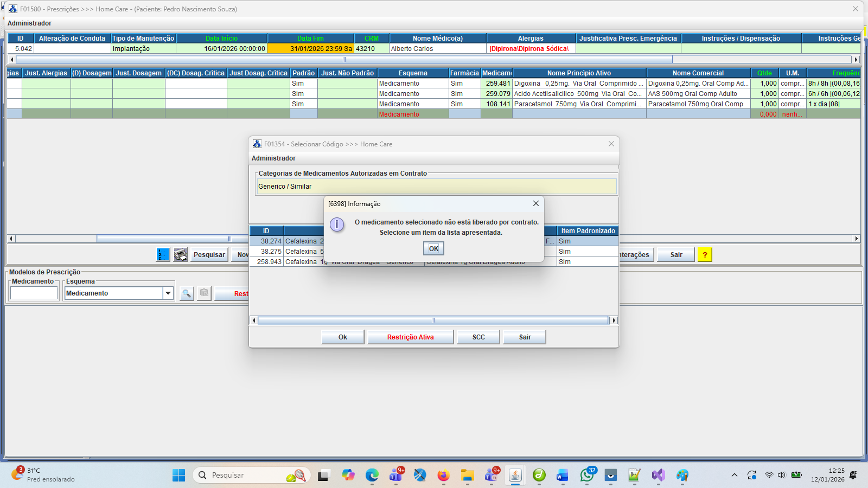Open the Visual Studio taskbar icon

pos(658,476)
